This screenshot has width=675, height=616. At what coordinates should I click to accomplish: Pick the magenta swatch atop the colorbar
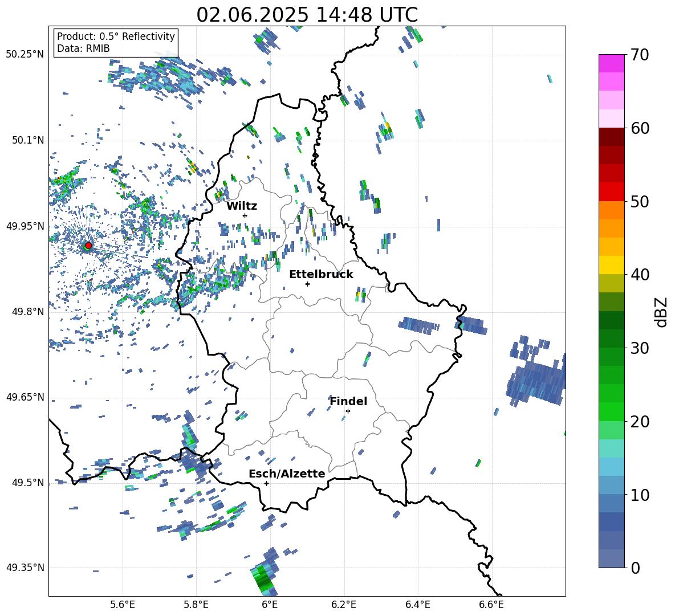pos(611,63)
